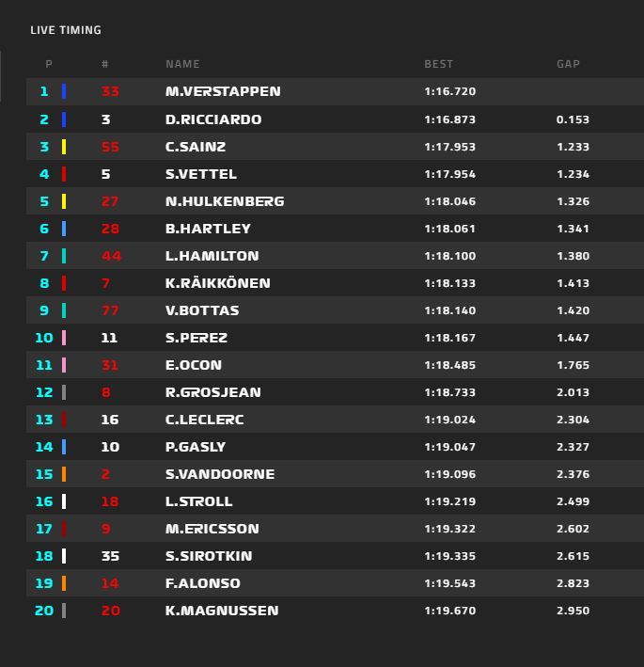Click the yellow team color bar beside C.SAINZ
The height and width of the screenshot is (667, 644).
coord(64,147)
